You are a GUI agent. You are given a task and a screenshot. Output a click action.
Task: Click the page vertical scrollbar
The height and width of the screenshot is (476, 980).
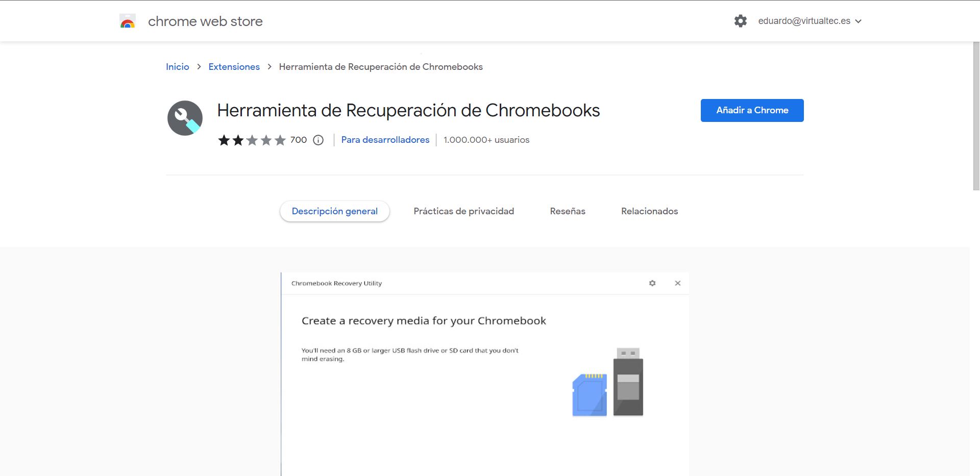point(976,116)
